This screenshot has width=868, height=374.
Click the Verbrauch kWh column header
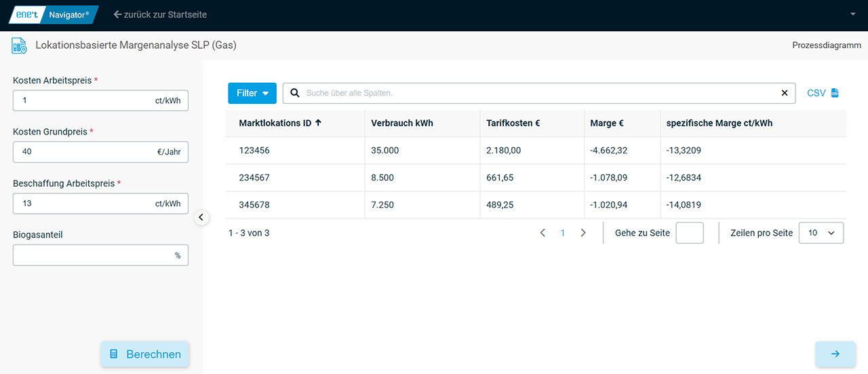pyautogui.click(x=402, y=123)
